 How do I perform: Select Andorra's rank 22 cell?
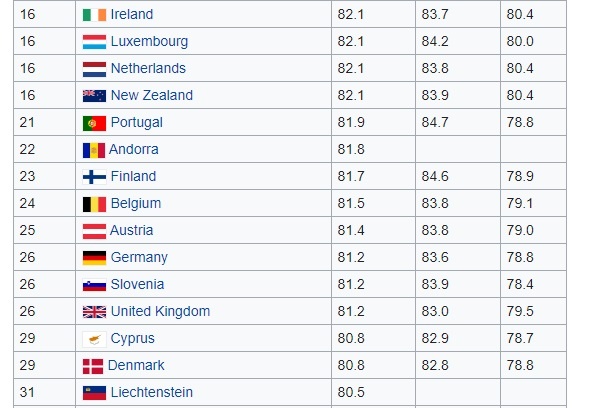(x=44, y=149)
